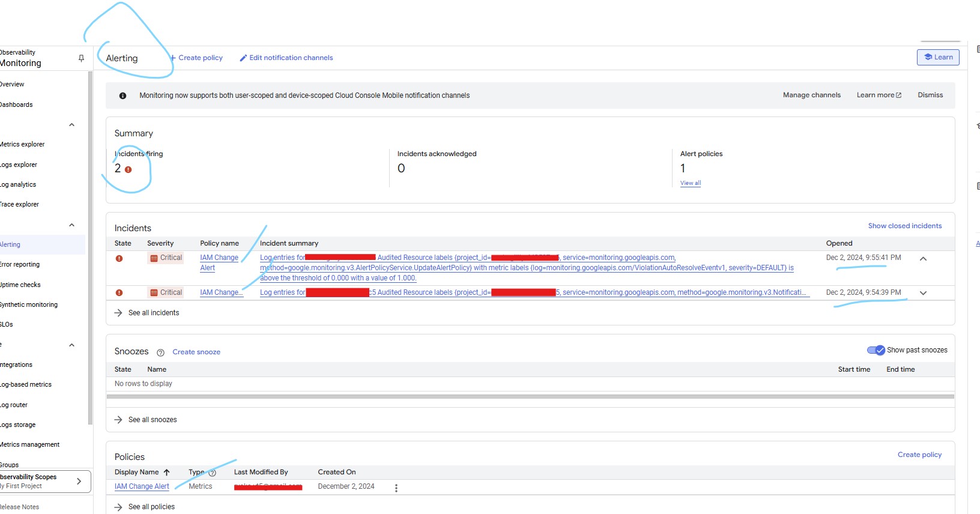Screen dimensions: 980x514
Task: Click state icon of 9:54:39 PM incident
Action: pos(119,292)
